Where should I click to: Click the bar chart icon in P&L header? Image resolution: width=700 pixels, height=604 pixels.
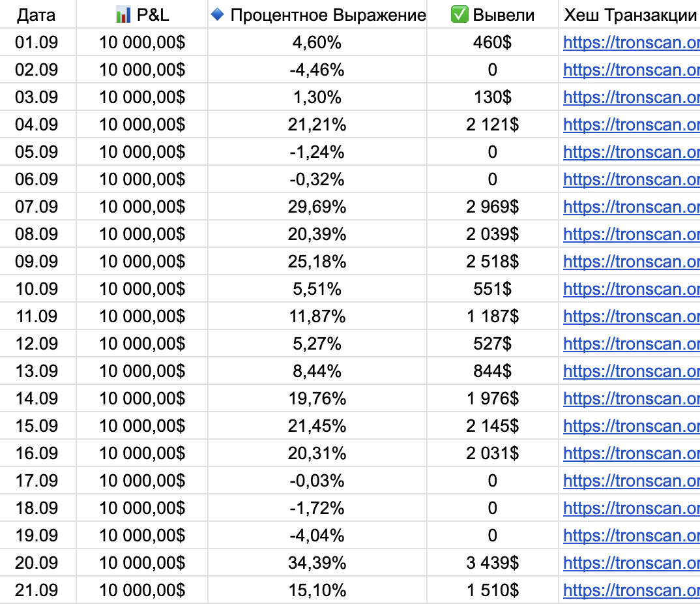pyautogui.click(x=122, y=15)
